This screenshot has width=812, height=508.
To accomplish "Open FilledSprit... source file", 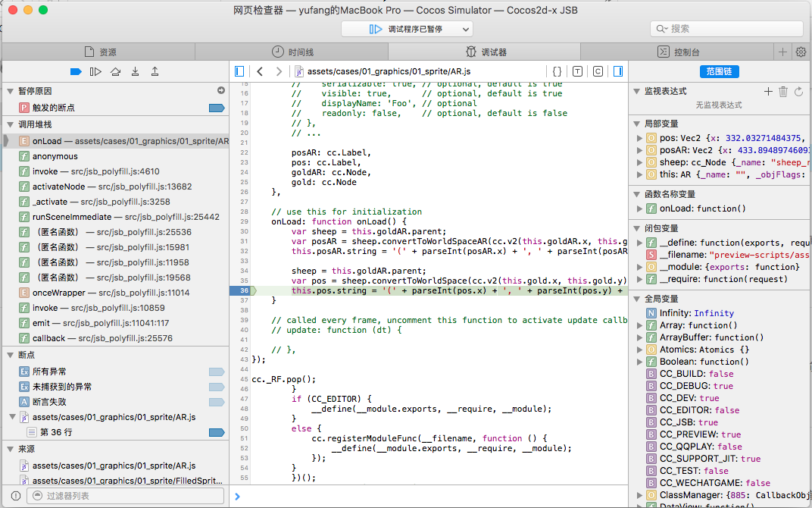I will click(x=116, y=481).
